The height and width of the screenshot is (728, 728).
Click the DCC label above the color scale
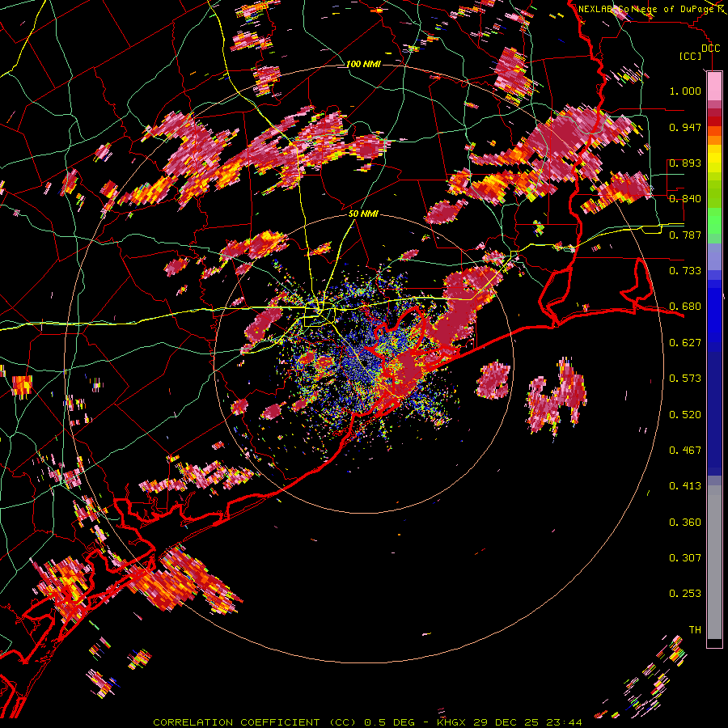click(x=710, y=49)
